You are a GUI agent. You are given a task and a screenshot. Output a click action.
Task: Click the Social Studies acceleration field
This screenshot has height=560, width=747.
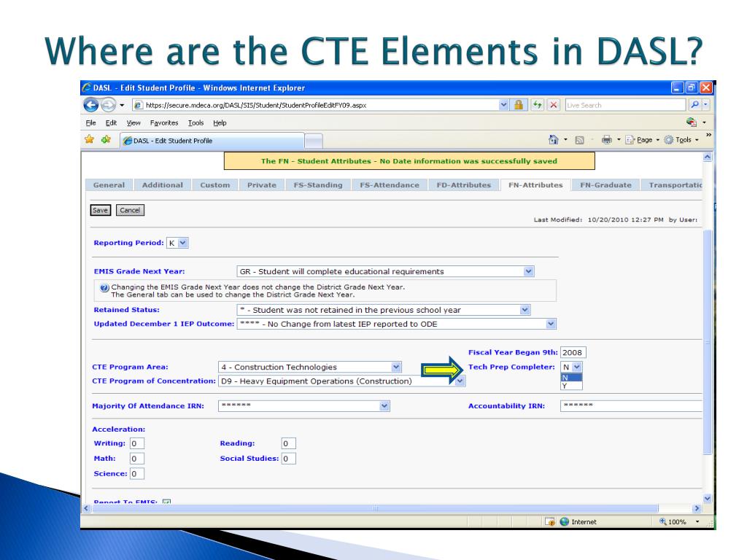tap(288, 459)
